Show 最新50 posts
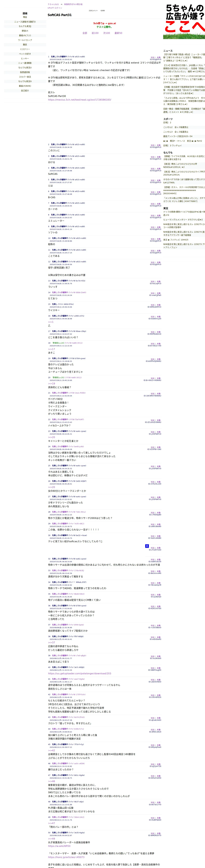Viewport: 205px width, 868px height. 118,33
